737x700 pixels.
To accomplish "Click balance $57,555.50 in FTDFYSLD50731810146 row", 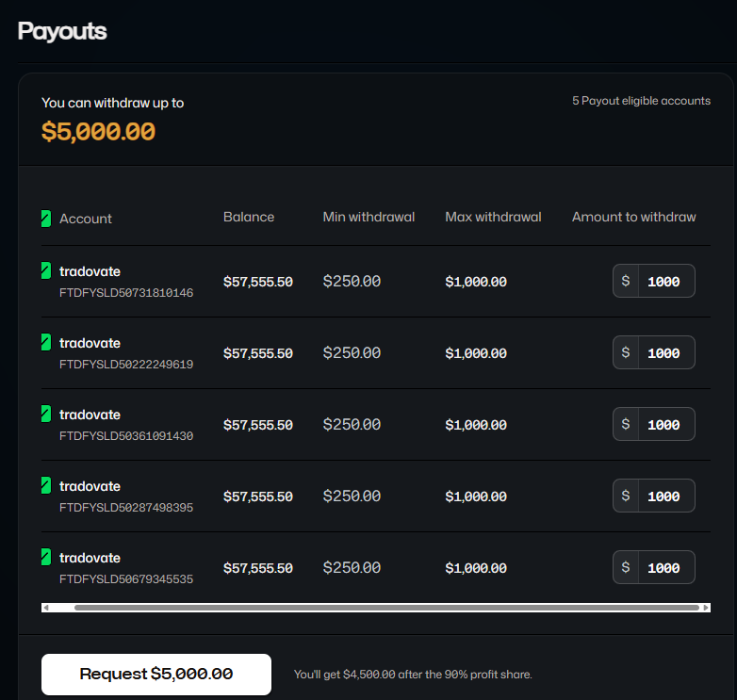I will 258,282.
